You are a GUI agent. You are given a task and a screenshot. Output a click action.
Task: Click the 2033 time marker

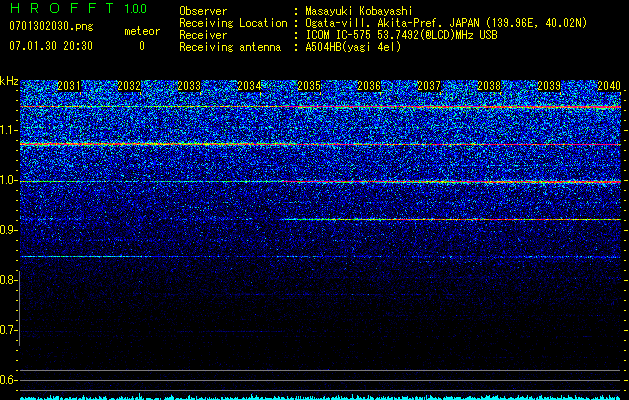(x=189, y=86)
